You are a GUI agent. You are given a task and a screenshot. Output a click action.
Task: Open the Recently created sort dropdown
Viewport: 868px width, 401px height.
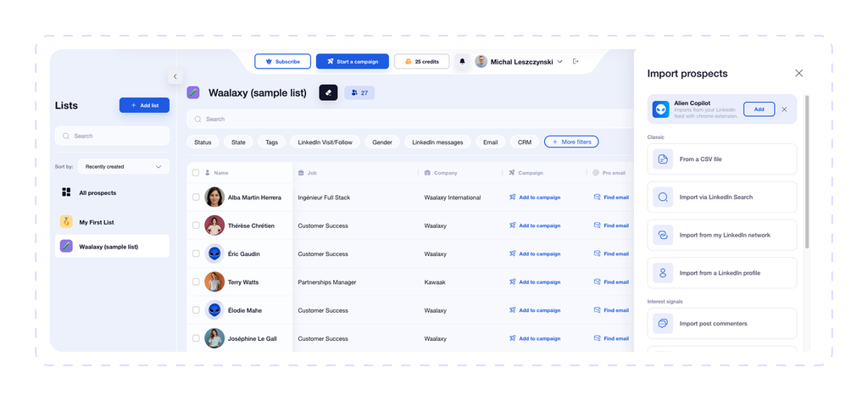click(x=124, y=167)
